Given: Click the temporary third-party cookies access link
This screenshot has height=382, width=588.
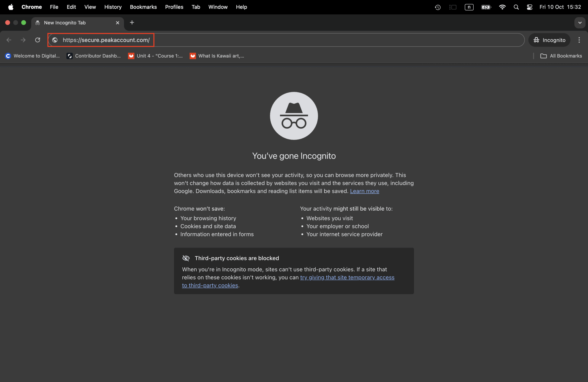Looking at the screenshot, I should point(347,277).
